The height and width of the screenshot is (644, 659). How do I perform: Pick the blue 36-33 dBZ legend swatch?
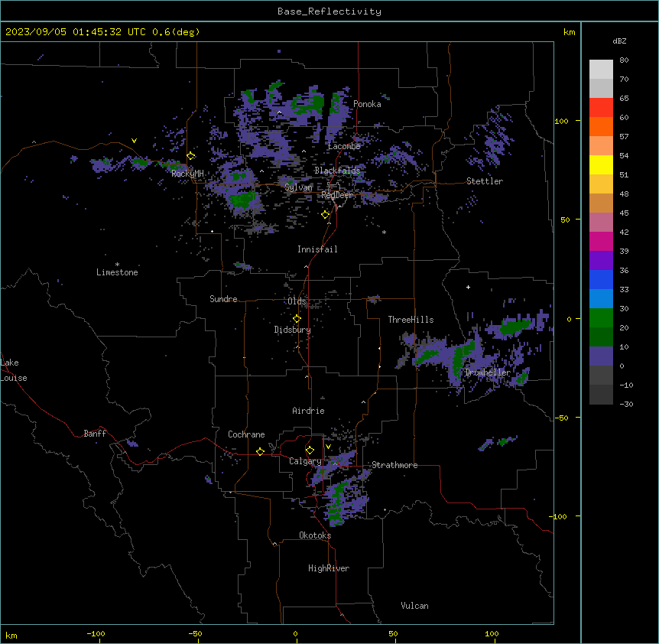[601, 279]
